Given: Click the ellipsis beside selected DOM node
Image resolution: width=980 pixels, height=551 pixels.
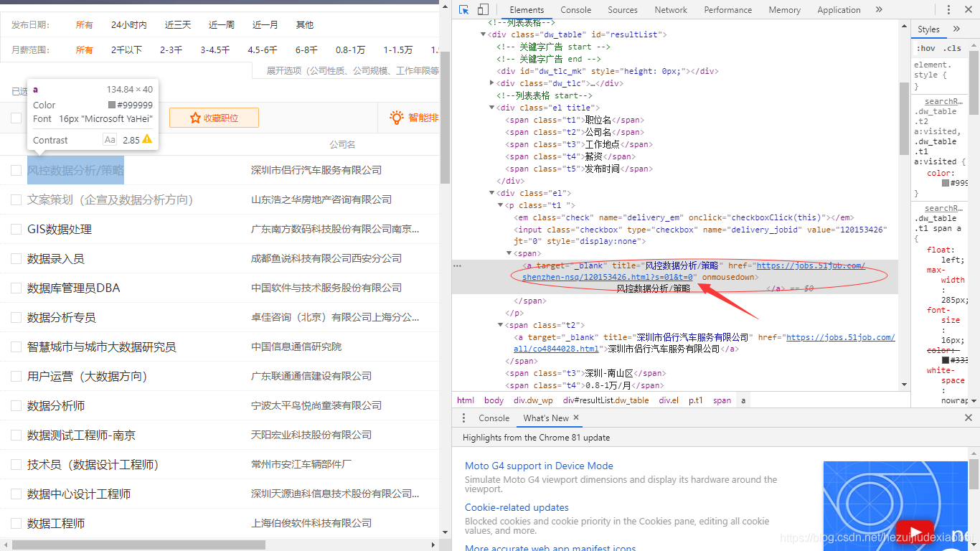Looking at the screenshot, I should coord(458,265).
